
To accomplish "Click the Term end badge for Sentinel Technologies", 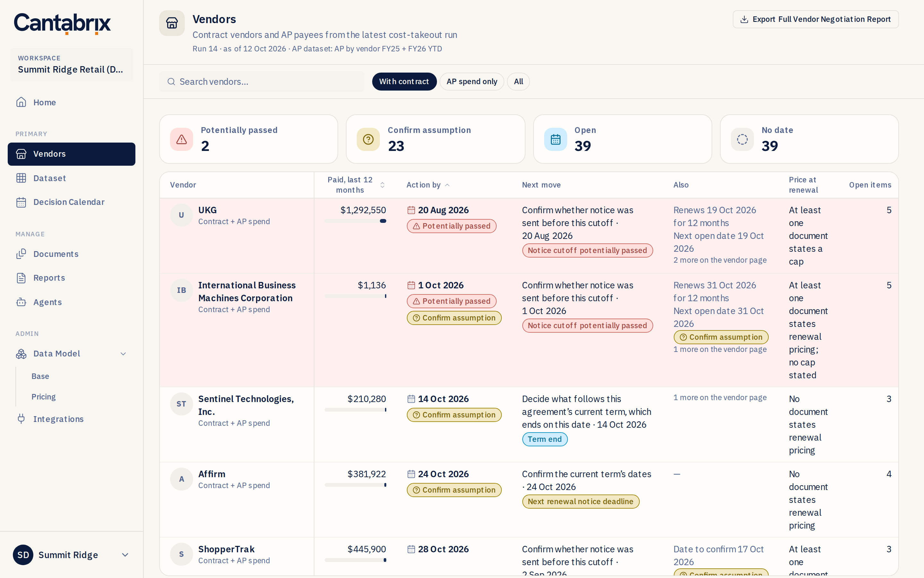I will 544,439.
